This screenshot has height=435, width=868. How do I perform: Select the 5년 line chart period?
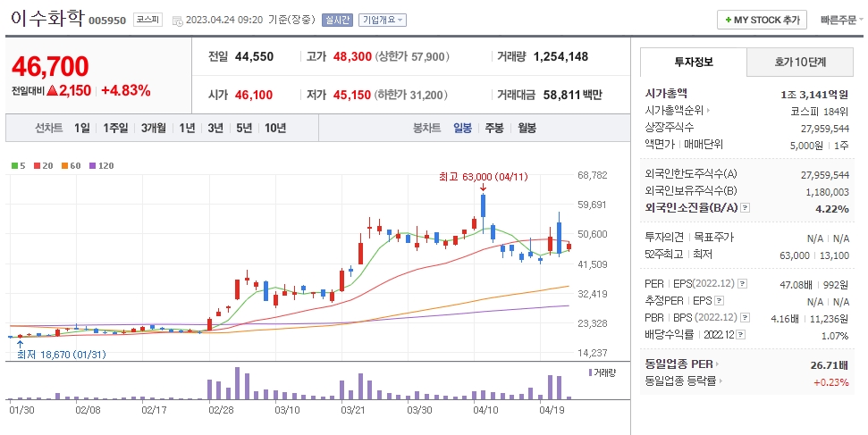pos(243,128)
